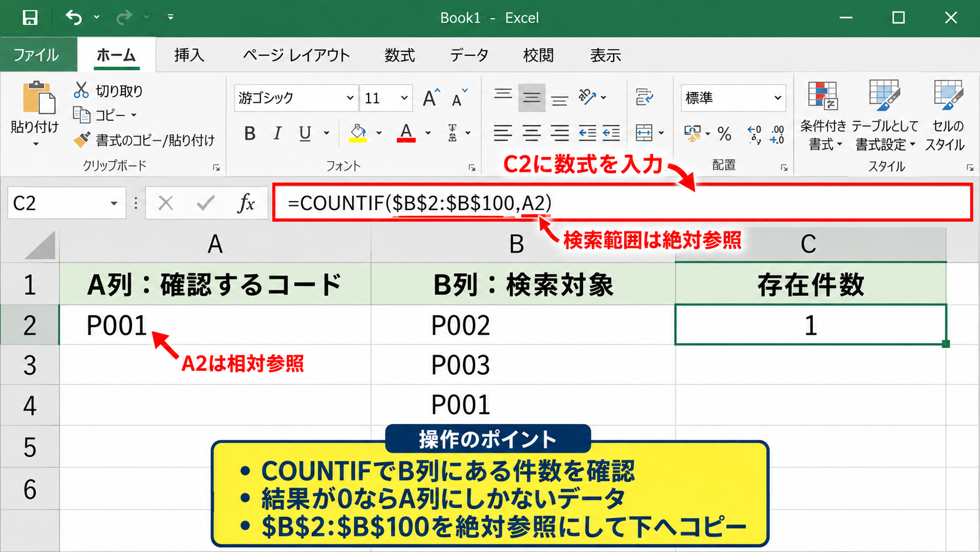Click the Increase Indent icon
This screenshot has height=552, width=980.
click(611, 133)
